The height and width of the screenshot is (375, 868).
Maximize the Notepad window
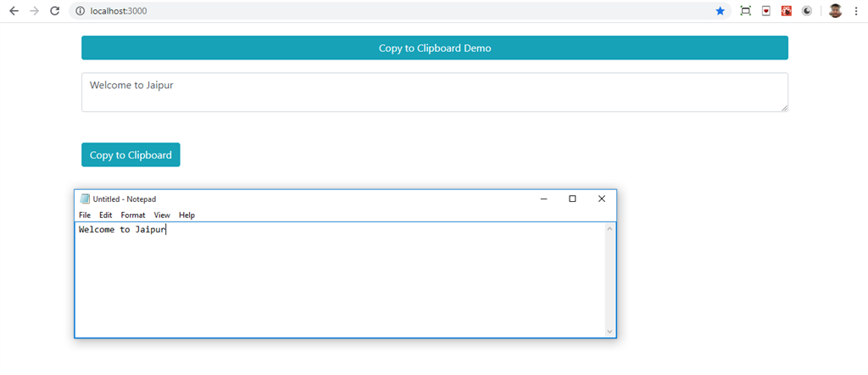coord(572,199)
